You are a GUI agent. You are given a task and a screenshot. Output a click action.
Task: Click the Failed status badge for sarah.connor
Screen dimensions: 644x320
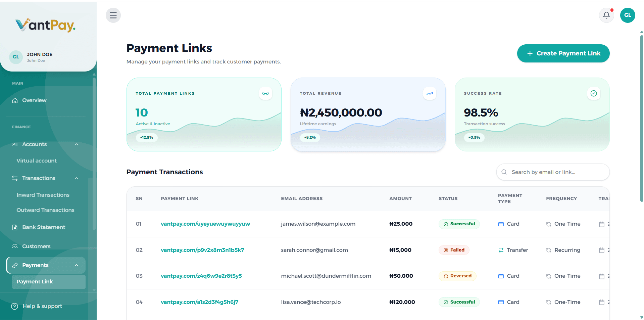[454, 250]
